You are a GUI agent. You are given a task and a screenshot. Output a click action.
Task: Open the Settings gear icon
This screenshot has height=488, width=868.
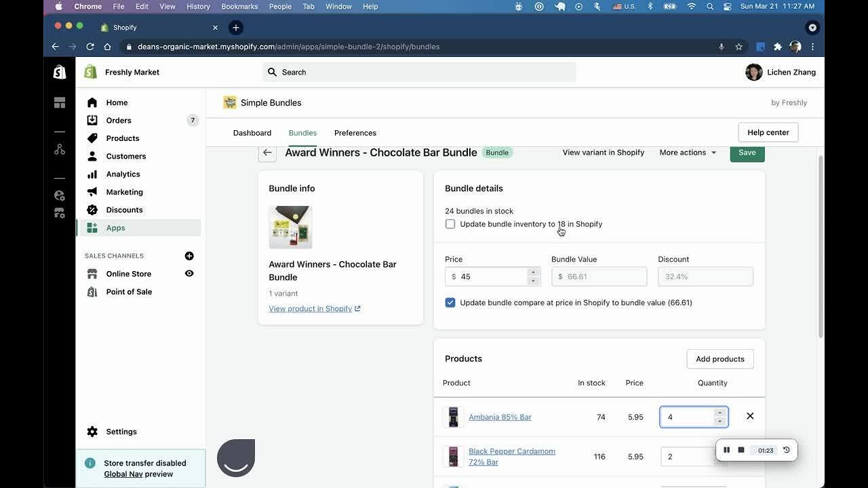tap(92, 432)
